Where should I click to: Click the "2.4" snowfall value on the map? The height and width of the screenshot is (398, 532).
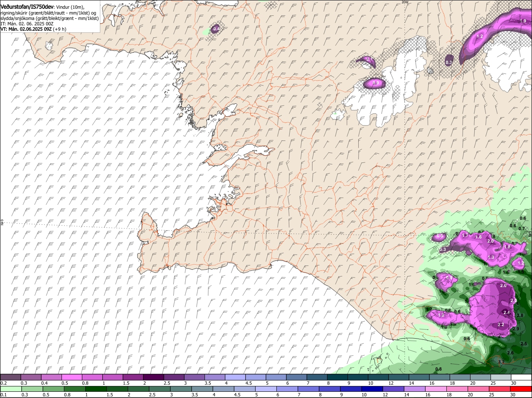pyautogui.click(x=506, y=312)
